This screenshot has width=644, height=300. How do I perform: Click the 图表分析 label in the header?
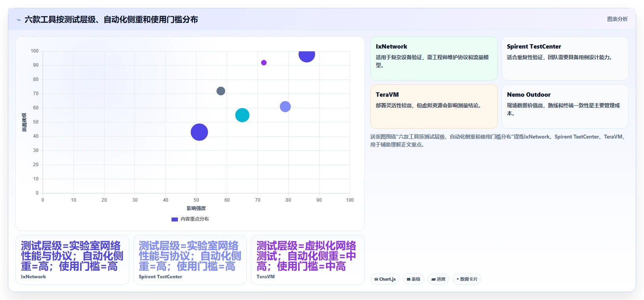pyautogui.click(x=617, y=19)
